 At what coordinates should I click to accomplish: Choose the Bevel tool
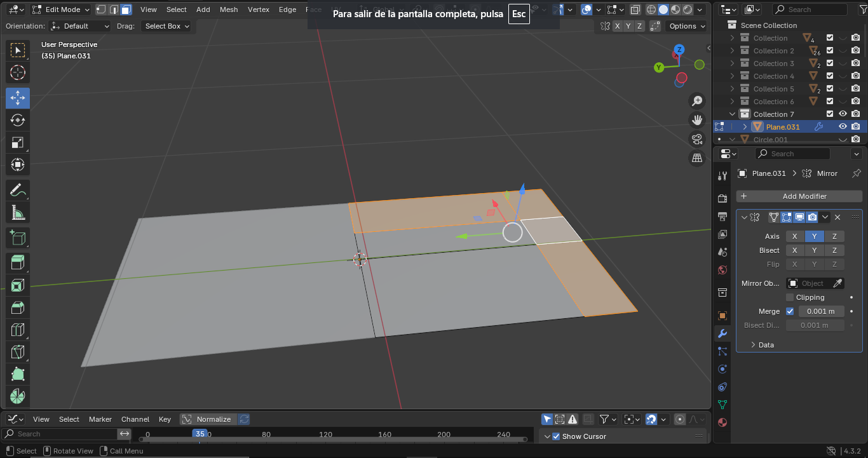tap(18, 307)
